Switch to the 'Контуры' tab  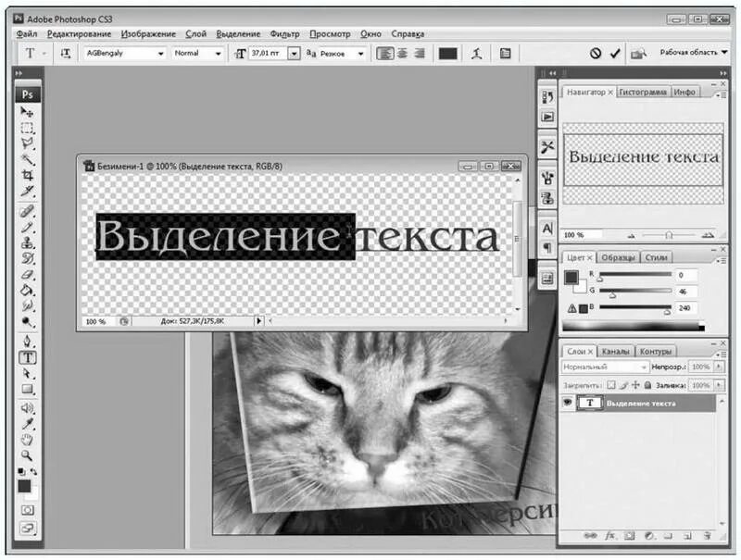coord(656,352)
